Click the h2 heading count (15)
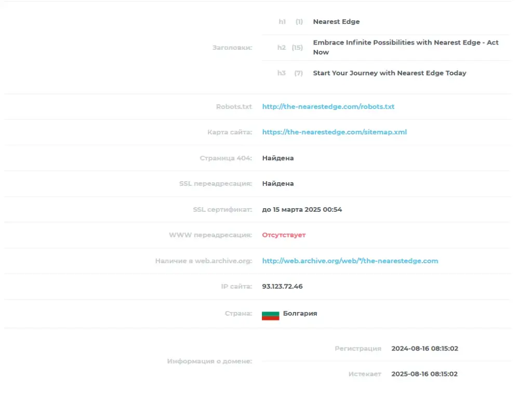This screenshot has height=393, width=532. click(x=297, y=47)
